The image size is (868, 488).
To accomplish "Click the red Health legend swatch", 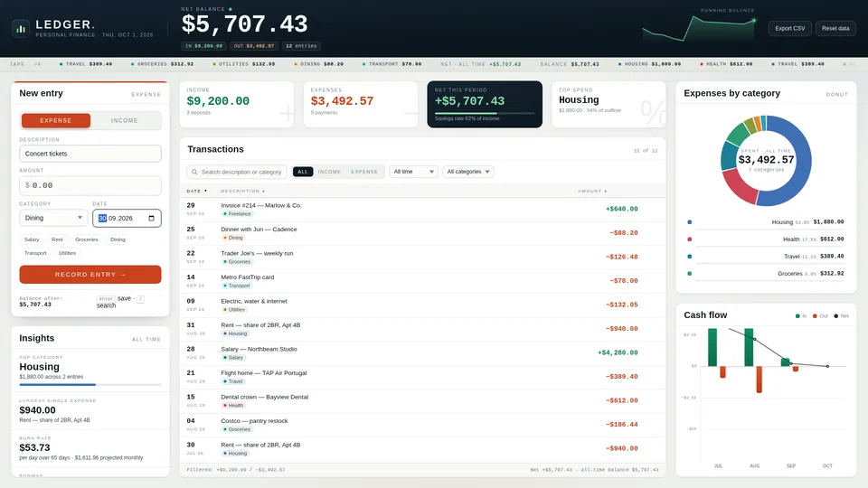I will coord(689,239).
